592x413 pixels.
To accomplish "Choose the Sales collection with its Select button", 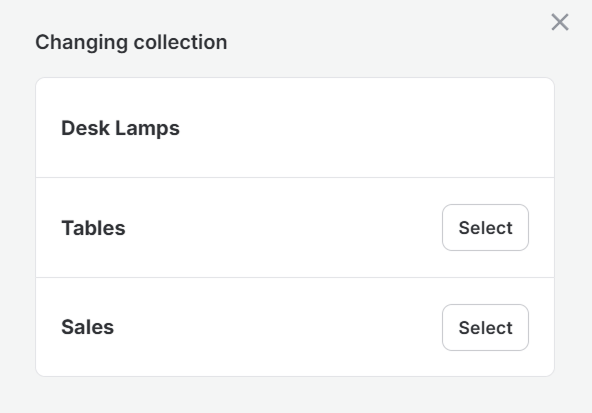I will pos(486,328).
